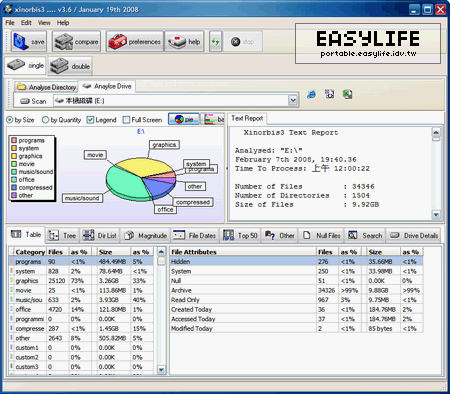The height and width of the screenshot is (394, 450).
Task: Open the Analyse Drive tab
Action: click(x=107, y=86)
